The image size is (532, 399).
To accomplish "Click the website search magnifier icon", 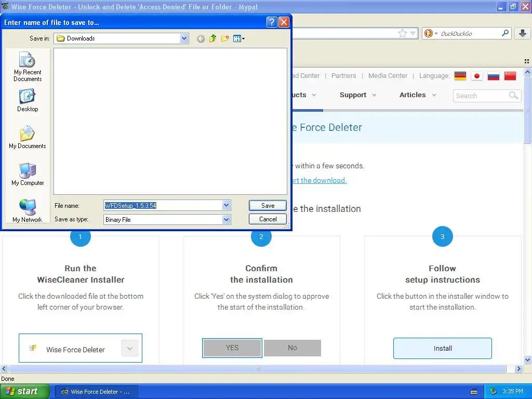I will tap(514, 96).
